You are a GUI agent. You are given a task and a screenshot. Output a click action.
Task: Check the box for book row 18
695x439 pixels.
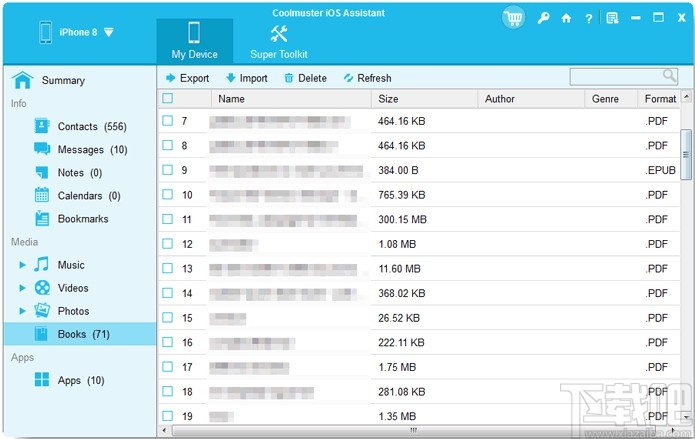(168, 391)
